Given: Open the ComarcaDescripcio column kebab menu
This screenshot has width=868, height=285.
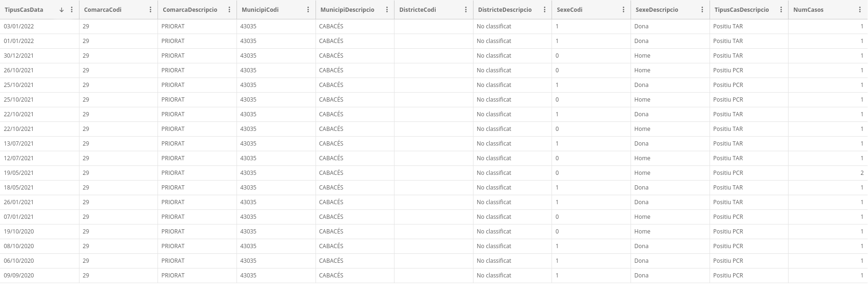Looking at the screenshot, I should [x=229, y=9].
